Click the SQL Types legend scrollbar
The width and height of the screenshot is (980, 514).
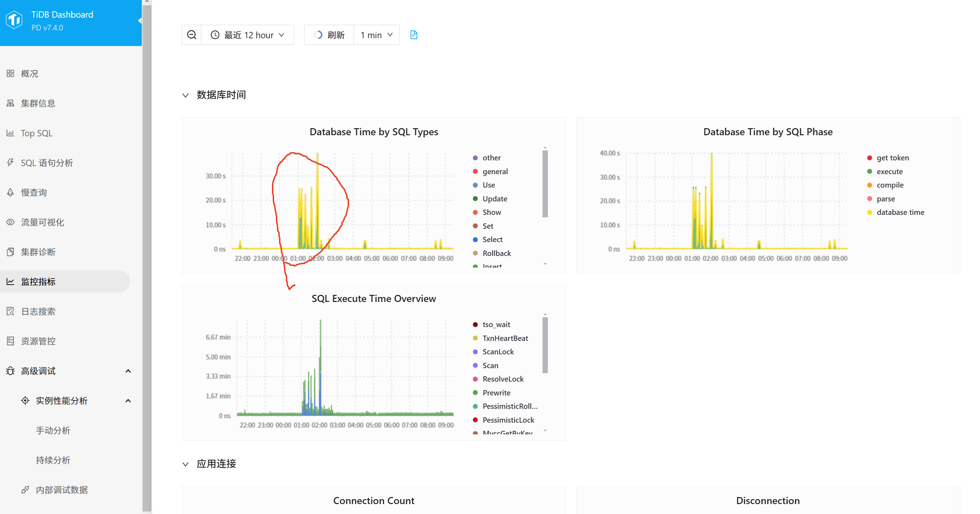coord(545,183)
